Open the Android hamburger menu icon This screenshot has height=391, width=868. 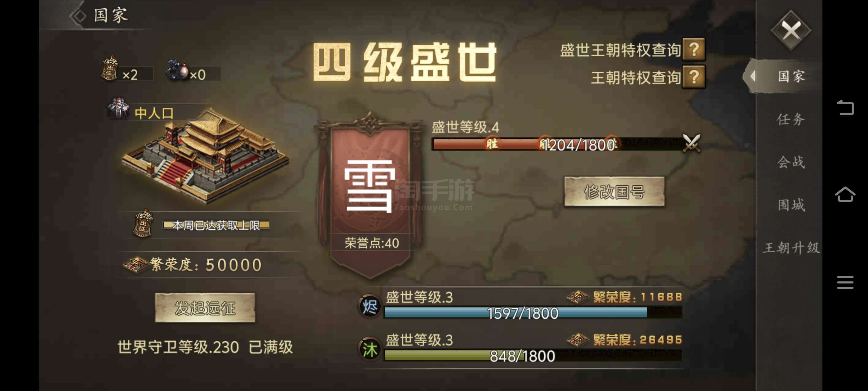click(845, 282)
